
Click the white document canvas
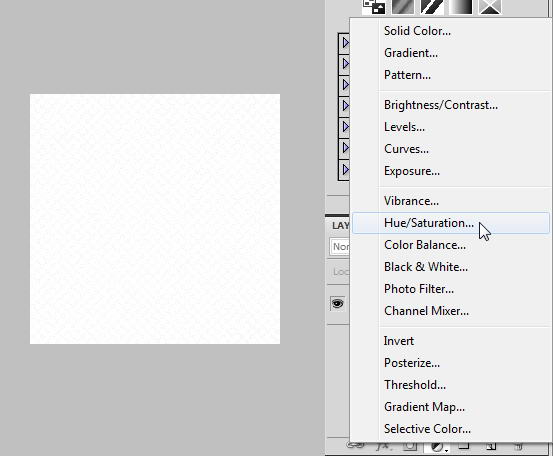tap(155, 219)
